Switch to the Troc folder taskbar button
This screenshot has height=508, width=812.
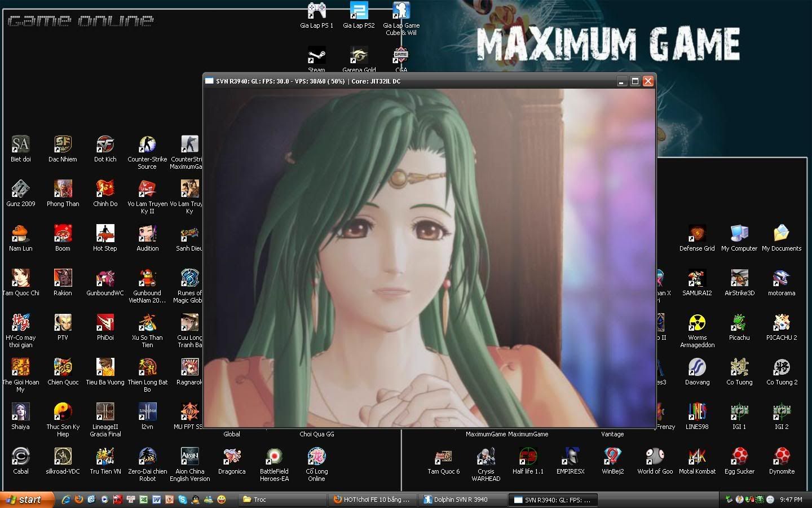point(282,500)
